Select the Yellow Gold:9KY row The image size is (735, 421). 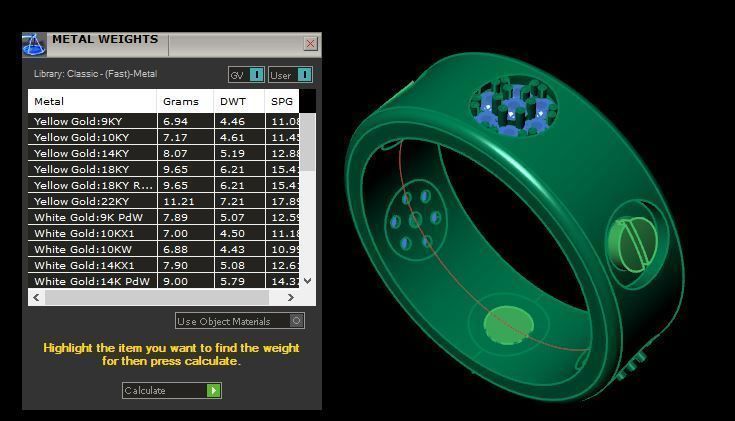click(x=164, y=121)
